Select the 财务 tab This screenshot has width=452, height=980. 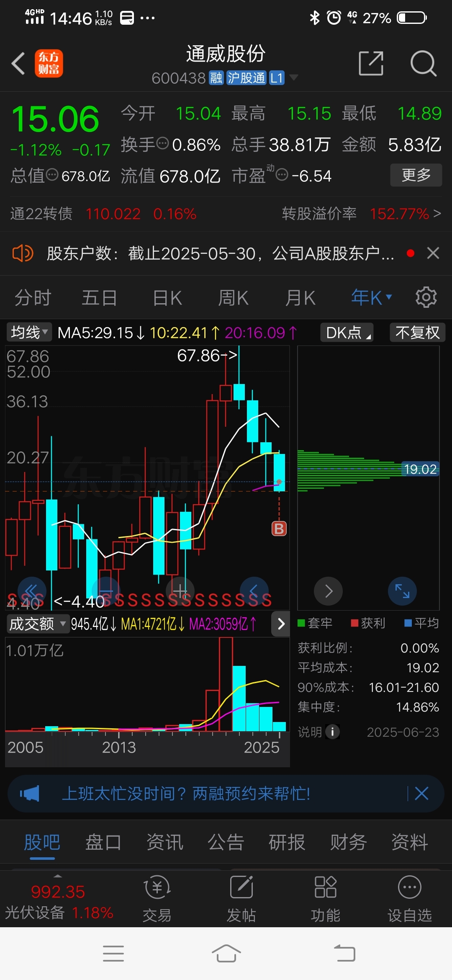349,842
